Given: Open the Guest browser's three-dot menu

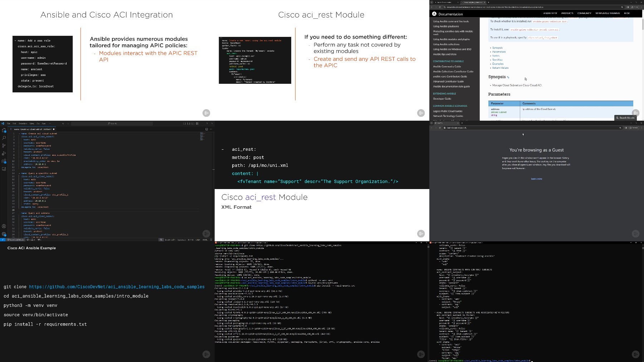Looking at the screenshot, I should click(x=641, y=128).
